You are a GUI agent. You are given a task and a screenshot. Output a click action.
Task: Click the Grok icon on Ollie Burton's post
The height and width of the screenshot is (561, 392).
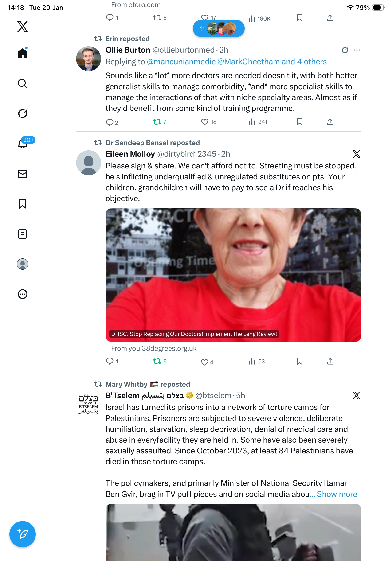coord(345,50)
